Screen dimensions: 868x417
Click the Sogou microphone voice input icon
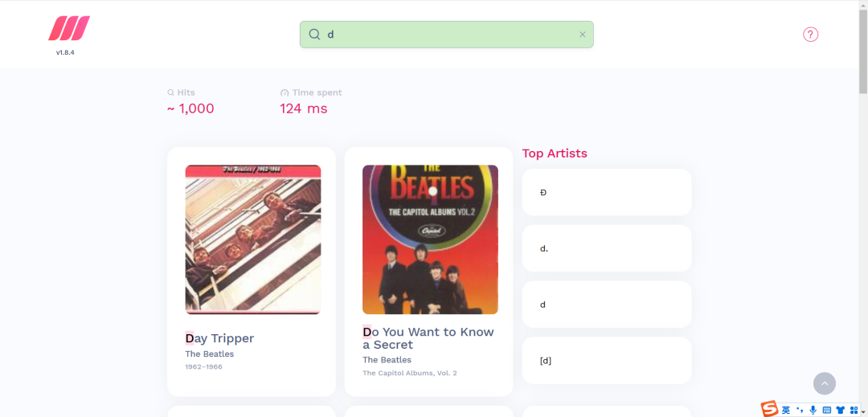813,410
